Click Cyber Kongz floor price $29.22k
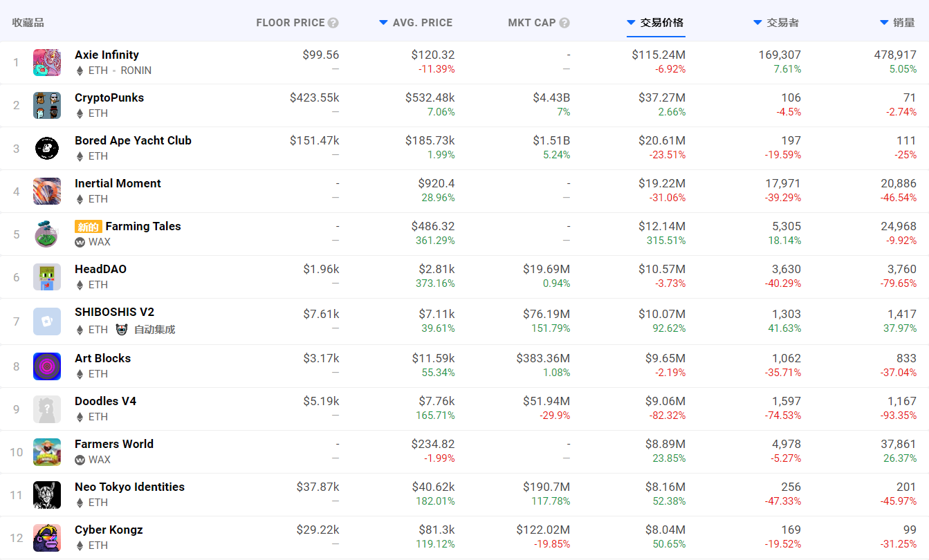929x560 pixels. [318, 530]
